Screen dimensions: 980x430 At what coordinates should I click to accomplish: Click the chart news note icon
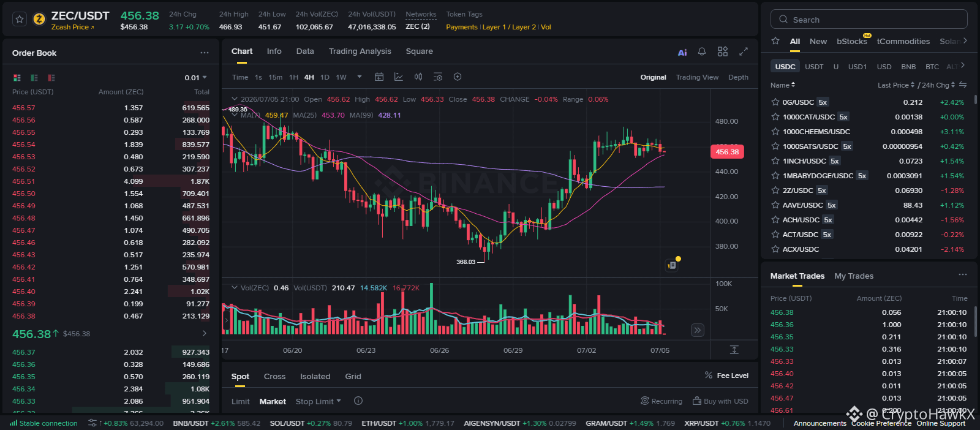pyautogui.click(x=672, y=265)
